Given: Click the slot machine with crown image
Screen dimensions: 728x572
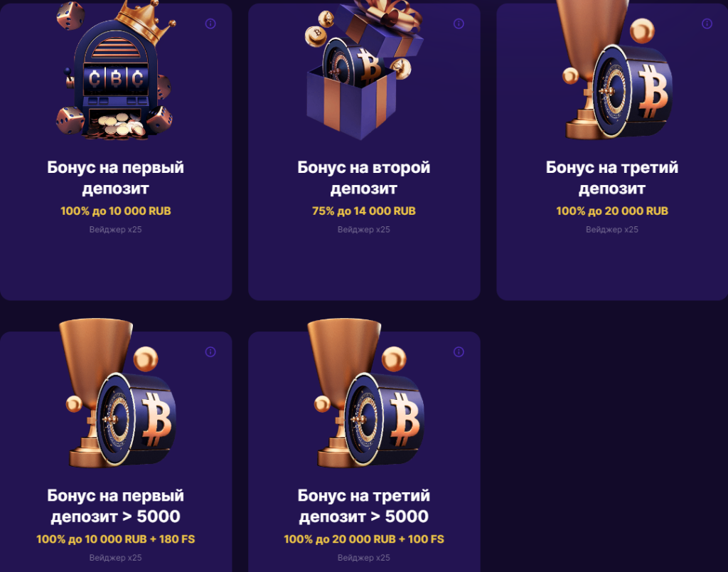Looking at the screenshot, I should click(x=116, y=70).
